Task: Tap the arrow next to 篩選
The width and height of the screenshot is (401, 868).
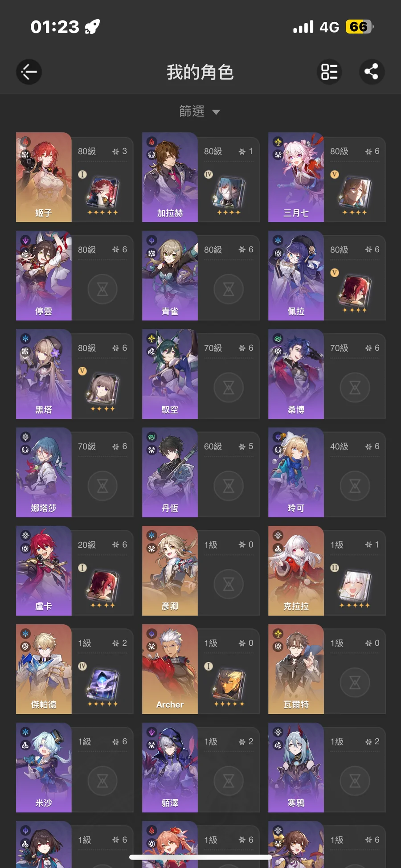Action: [x=216, y=112]
